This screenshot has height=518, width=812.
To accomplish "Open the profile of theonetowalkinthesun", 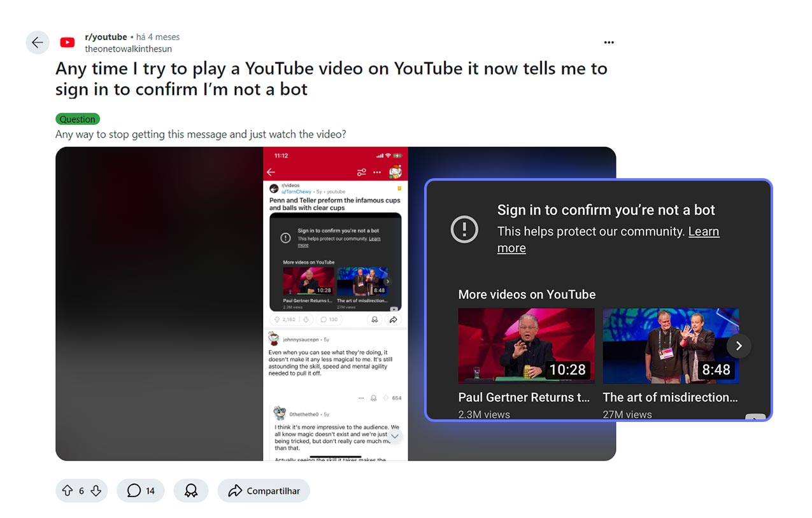I will [x=128, y=48].
